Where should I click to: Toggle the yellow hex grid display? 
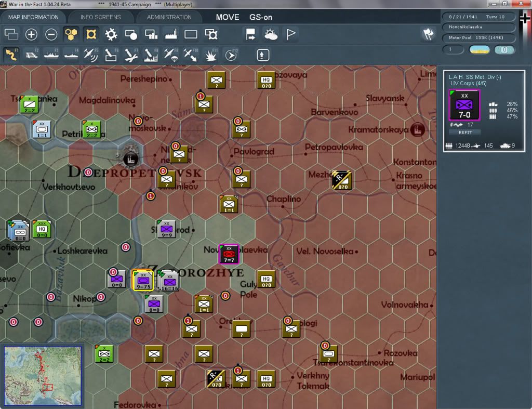pos(71,34)
